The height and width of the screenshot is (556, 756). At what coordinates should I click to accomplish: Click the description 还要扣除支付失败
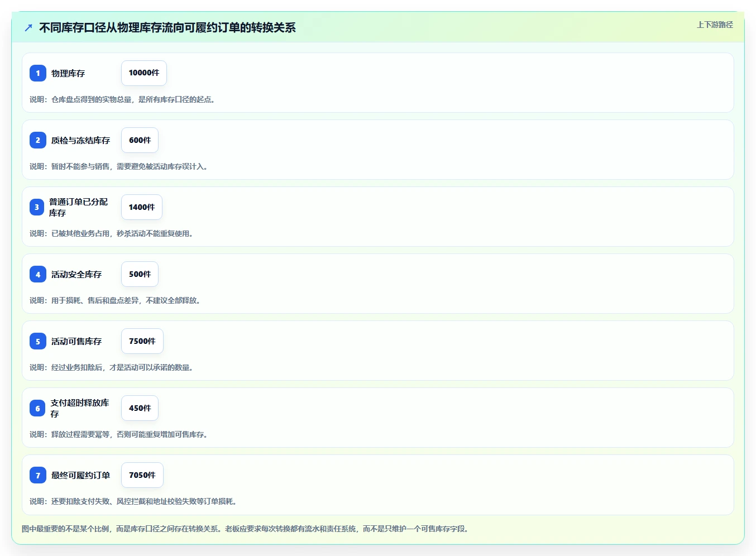tap(133, 501)
